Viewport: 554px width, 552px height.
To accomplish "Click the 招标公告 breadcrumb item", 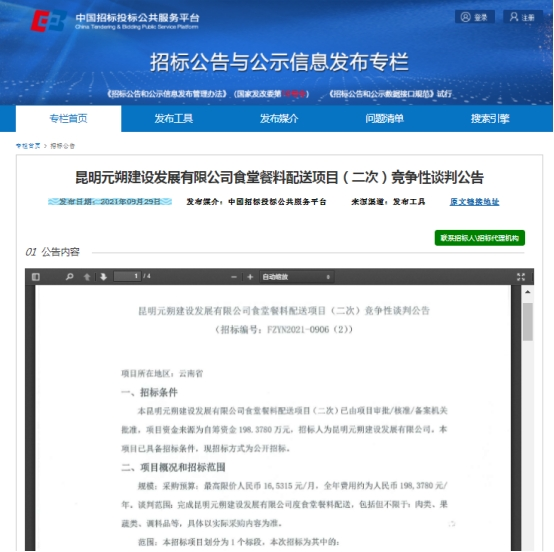I will tap(63, 146).
